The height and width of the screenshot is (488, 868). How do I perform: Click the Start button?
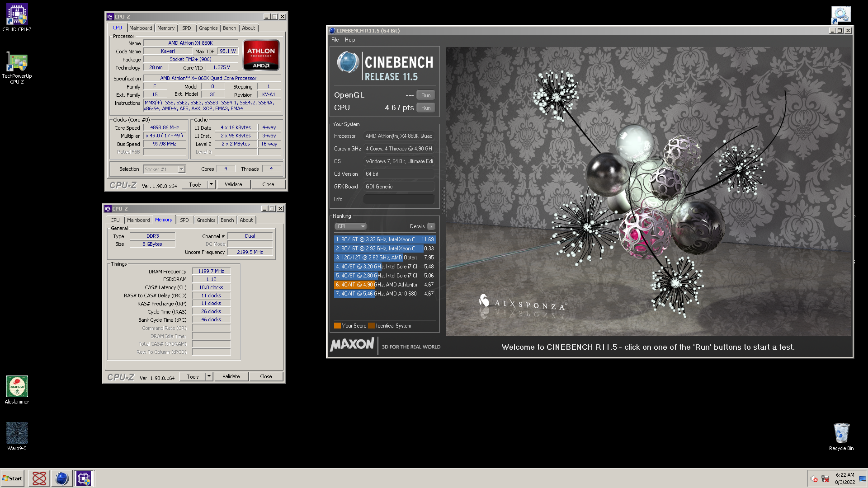(13, 478)
